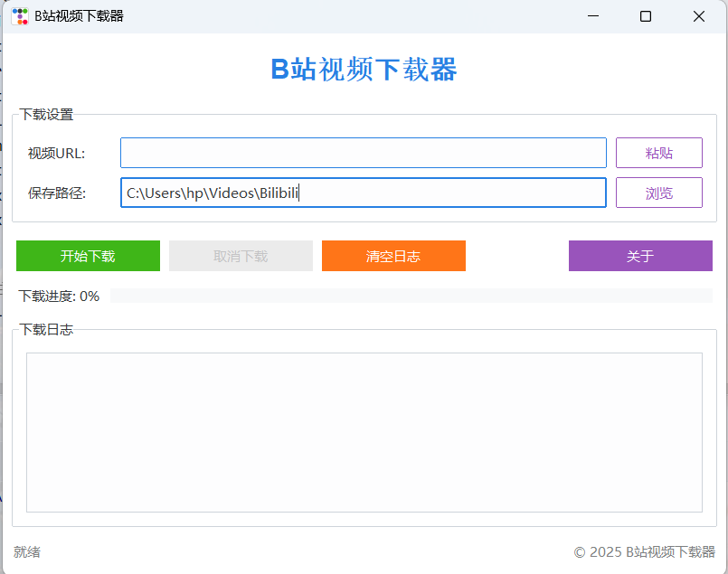Click the 就绪 status bar text

coord(27,551)
